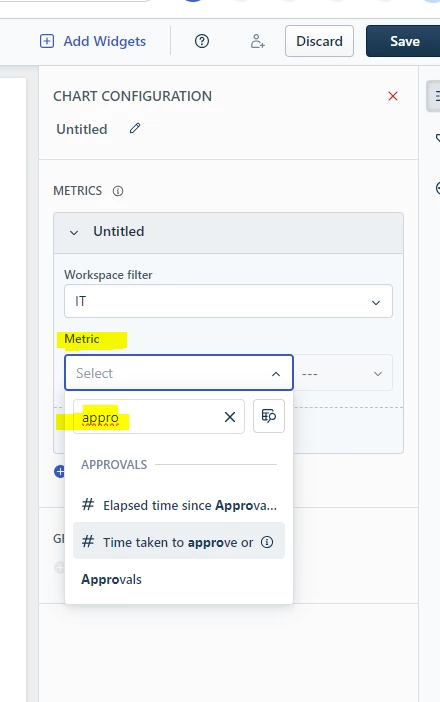440x702 pixels.
Task: Click the add user share icon
Action: pyautogui.click(x=257, y=41)
